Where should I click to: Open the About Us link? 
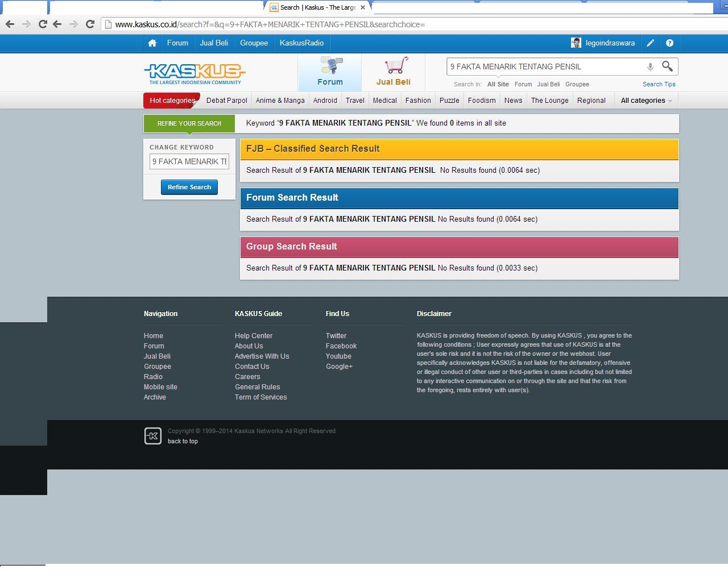tap(249, 346)
